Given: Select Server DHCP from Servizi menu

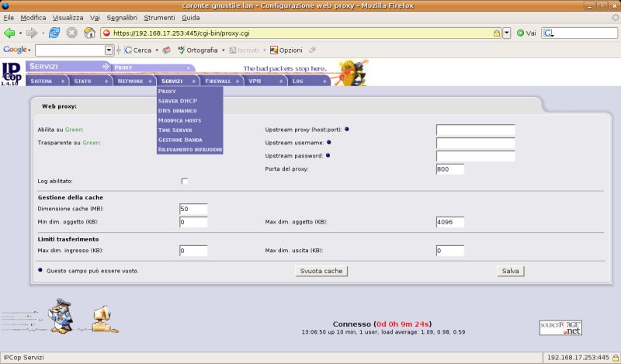Looking at the screenshot, I should point(178,101).
